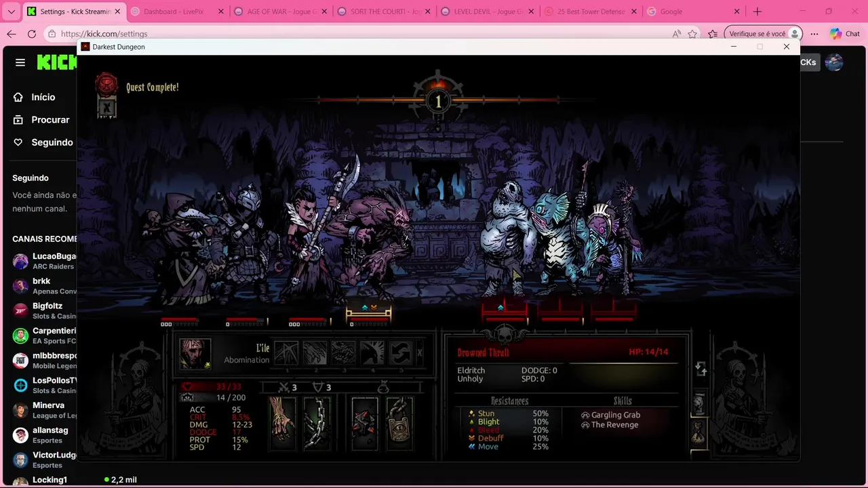Click the chains armor slot
This screenshot has width=868, height=488.
(317, 423)
